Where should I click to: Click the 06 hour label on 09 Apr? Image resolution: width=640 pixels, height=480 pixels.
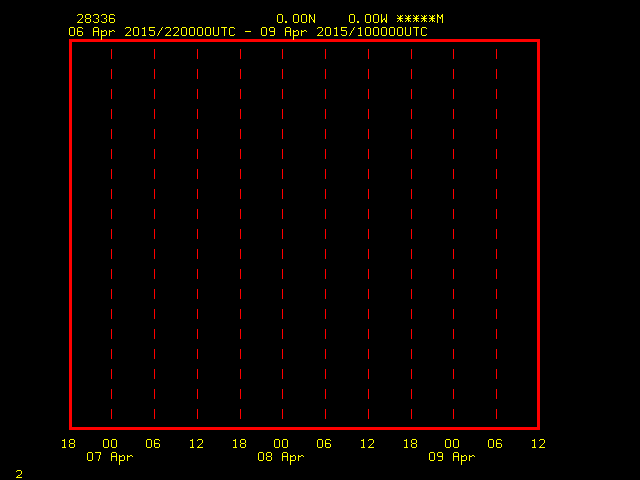(495, 444)
